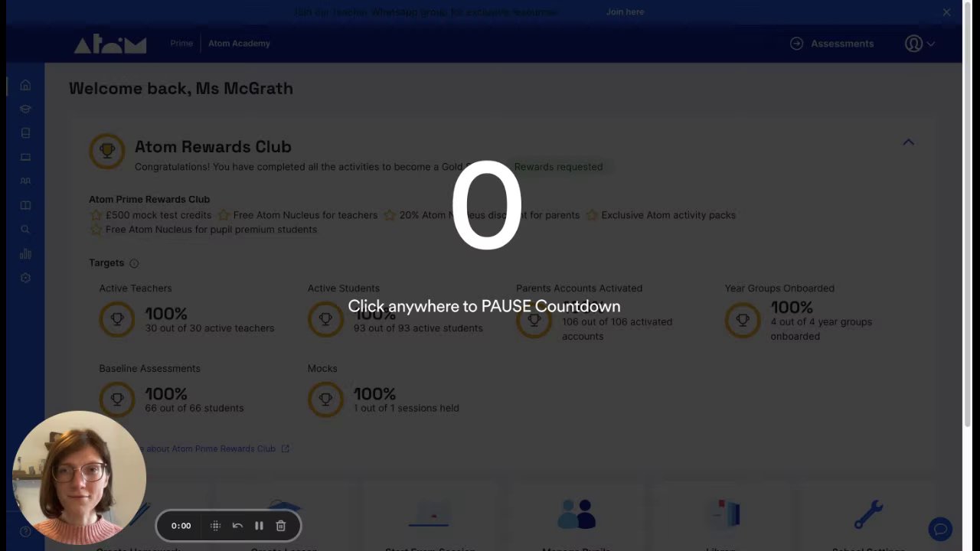Click the Atom logo in the header
Viewport: 980px width, 551px height.
point(110,44)
